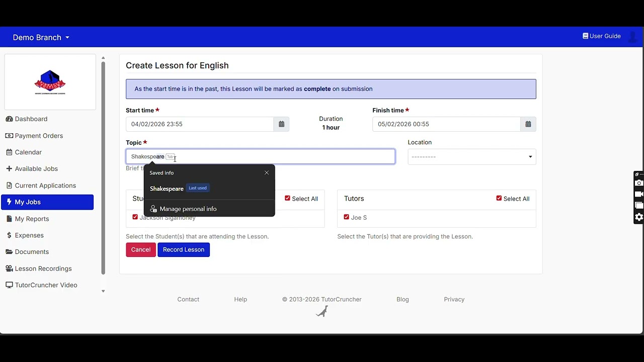The height and width of the screenshot is (362, 644).
Task: Select saved Shakespeare suggestion
Action: coord(209,189)
